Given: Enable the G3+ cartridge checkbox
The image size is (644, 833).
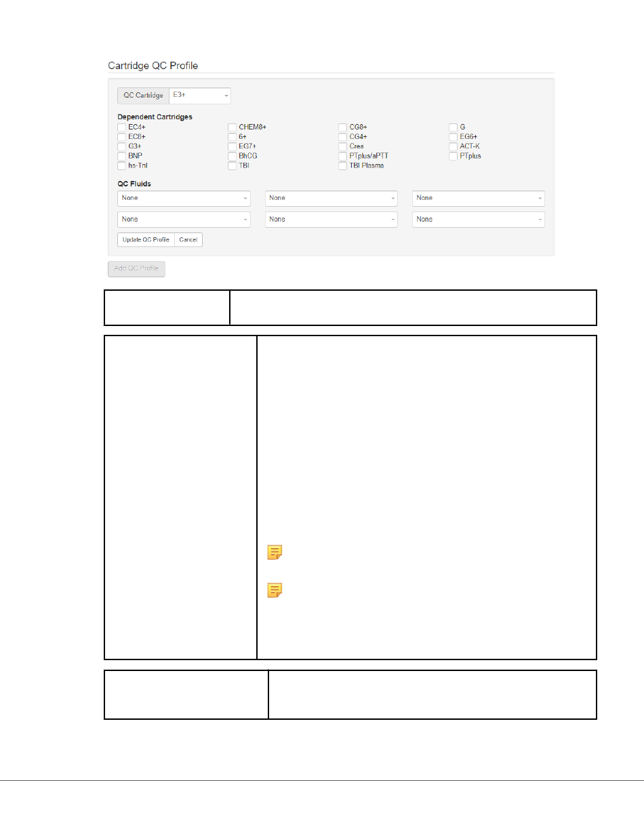Looking at the screenshot, I should 122,146.
